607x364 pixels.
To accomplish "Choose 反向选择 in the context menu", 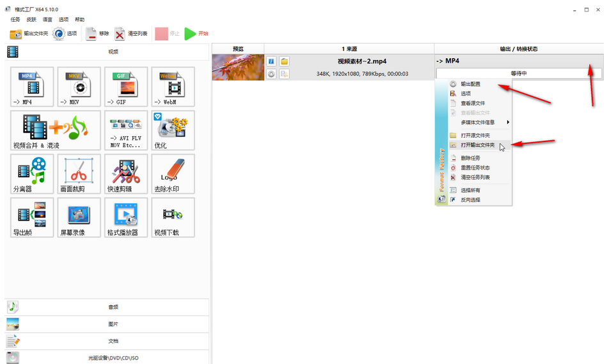I will tap(480, 200).
